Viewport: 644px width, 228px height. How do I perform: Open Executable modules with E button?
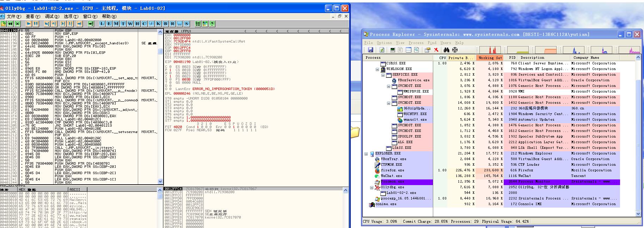[x=109, y=24]
